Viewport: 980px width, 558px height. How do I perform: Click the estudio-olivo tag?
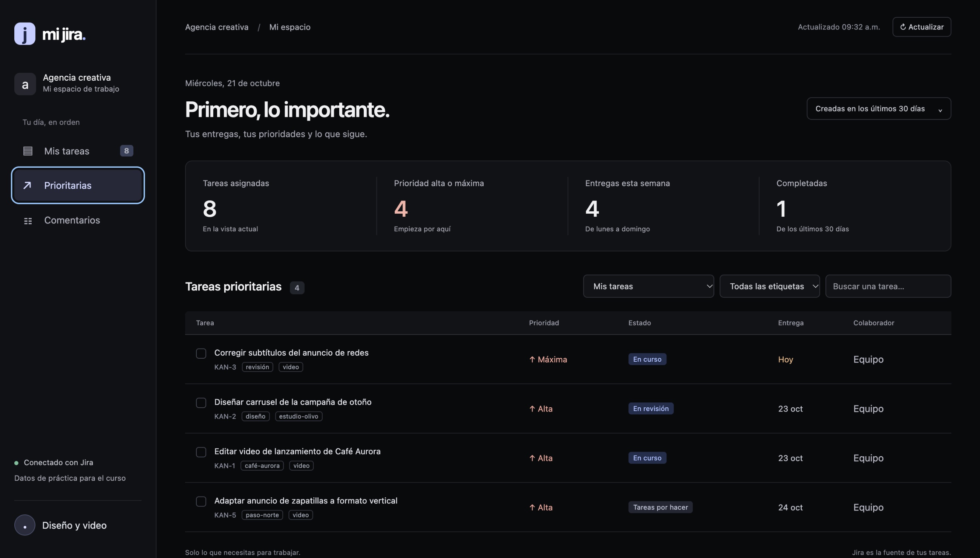click(x=299, y=417)
